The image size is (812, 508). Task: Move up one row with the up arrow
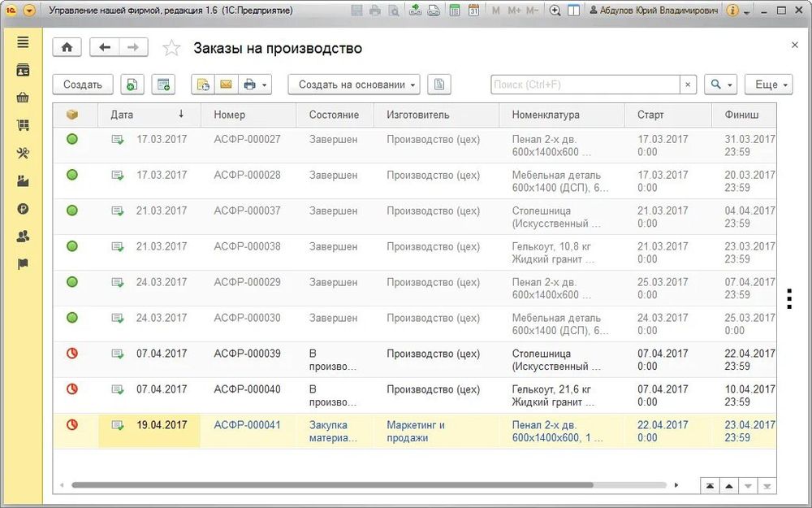tap(729, 486)
